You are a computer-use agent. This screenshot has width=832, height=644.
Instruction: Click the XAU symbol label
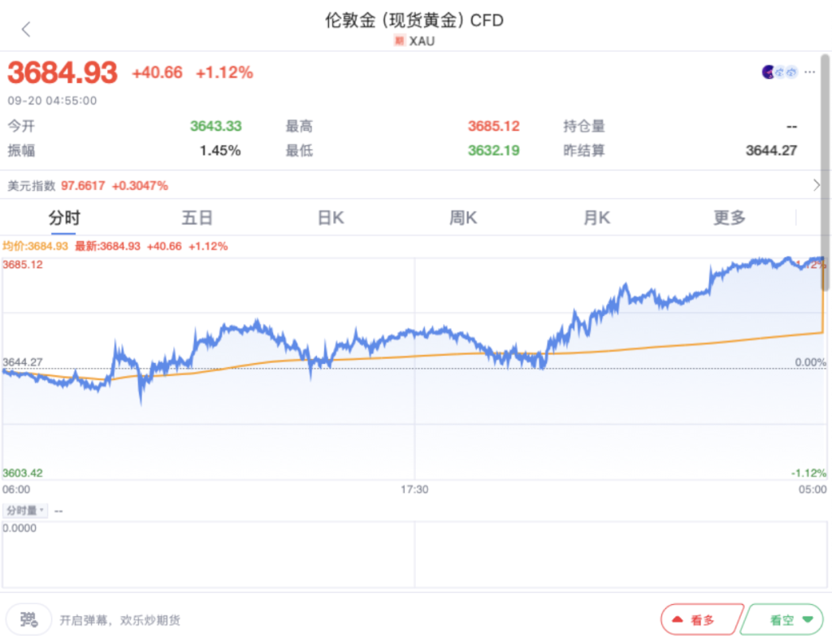pos(422,41)
